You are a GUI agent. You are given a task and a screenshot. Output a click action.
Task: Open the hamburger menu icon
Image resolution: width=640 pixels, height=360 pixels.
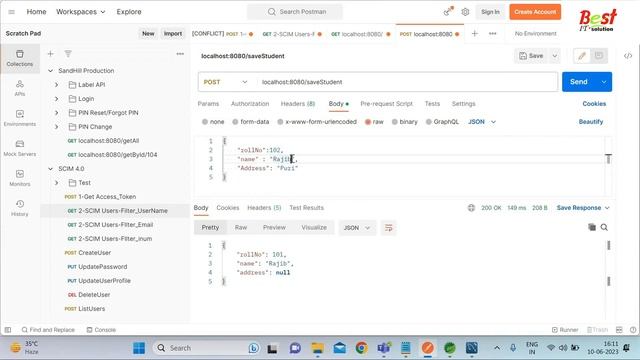coord(11,12)
